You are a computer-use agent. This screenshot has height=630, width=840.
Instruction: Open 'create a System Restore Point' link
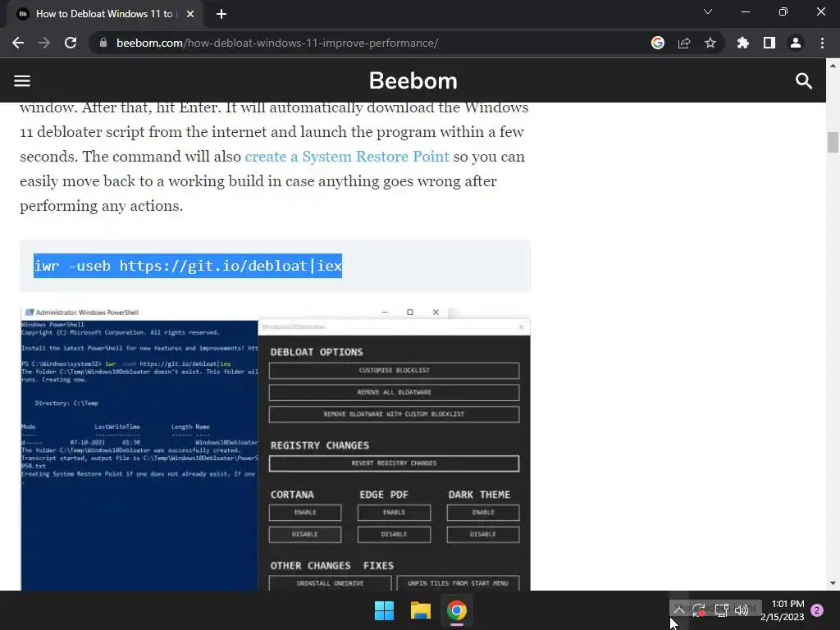click(x=347, y=157)
